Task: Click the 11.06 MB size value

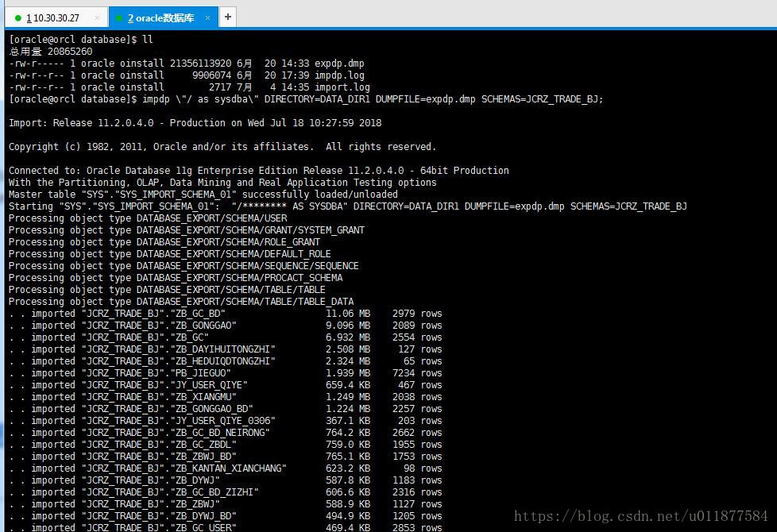Action: coord(348,313)
